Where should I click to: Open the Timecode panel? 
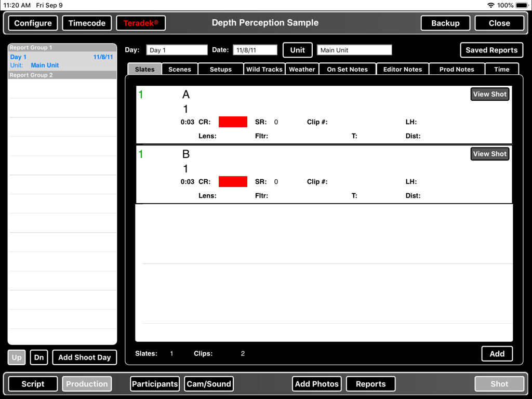86,23
